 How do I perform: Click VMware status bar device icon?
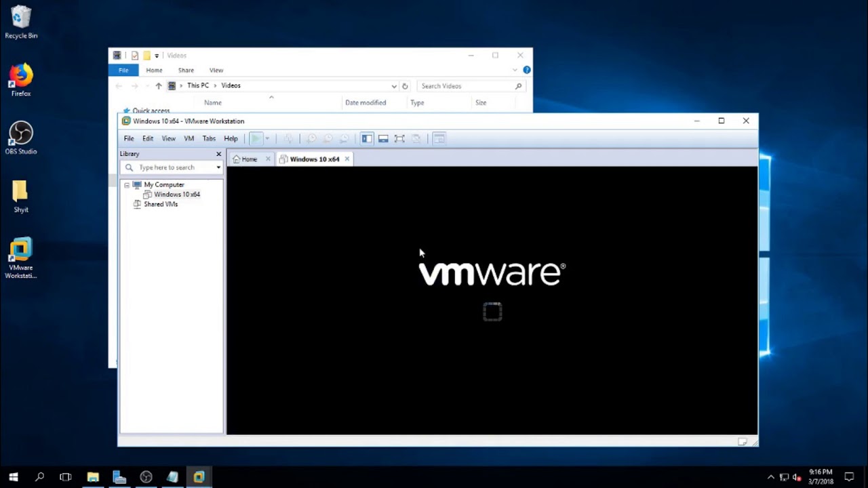(x=743, y=442)
